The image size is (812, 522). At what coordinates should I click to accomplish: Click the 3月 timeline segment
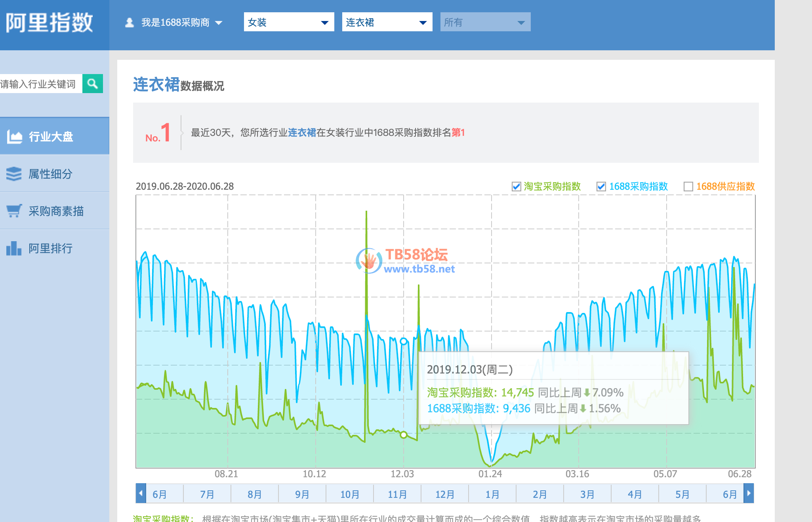[587, 494]
